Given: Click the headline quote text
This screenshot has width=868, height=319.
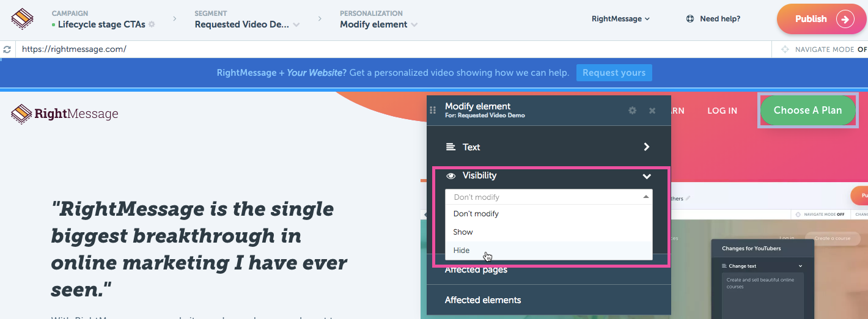Looking at the screenshot, I should [199, 249].
